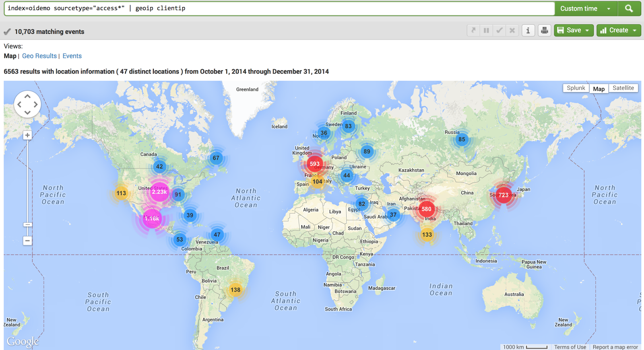Pan the map left
Image resolution: width=644 pixels, height=350 pixels.
tap(19, 104)
